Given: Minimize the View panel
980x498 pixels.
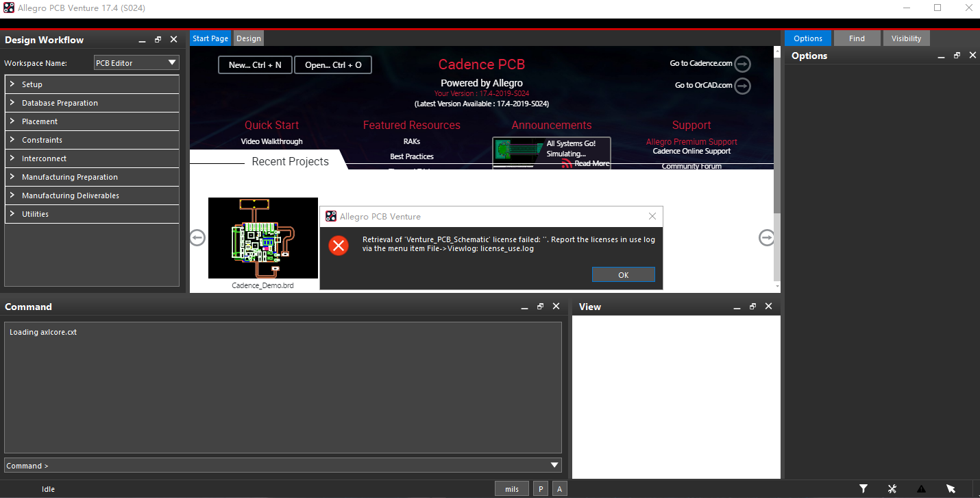Looking at the screenshot, I should click(x=737, y=307).
